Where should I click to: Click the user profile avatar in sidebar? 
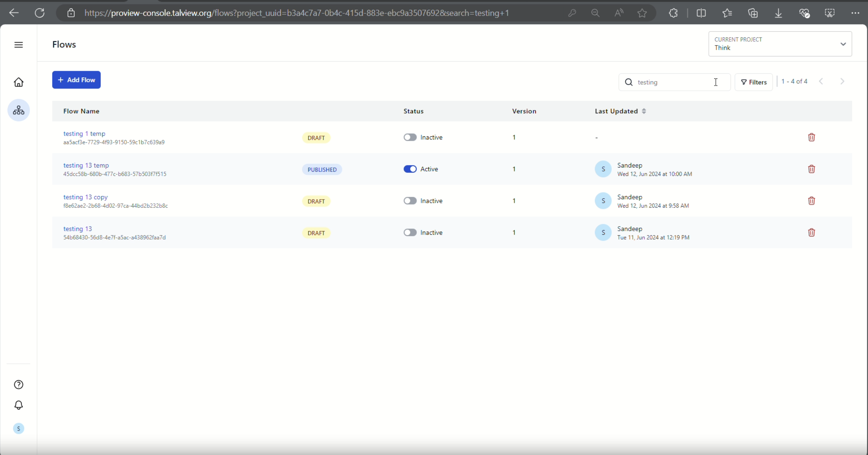click(x=18, y=428)
